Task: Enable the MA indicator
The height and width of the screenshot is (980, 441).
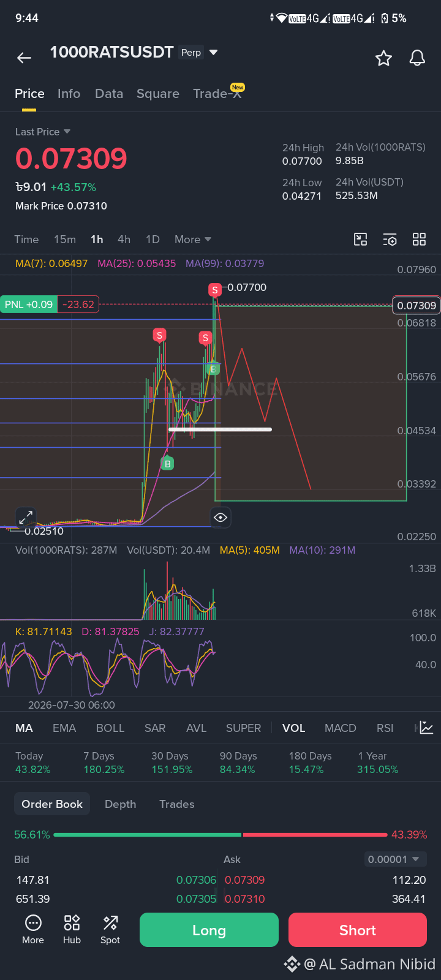Action: [x=24, y=728]
